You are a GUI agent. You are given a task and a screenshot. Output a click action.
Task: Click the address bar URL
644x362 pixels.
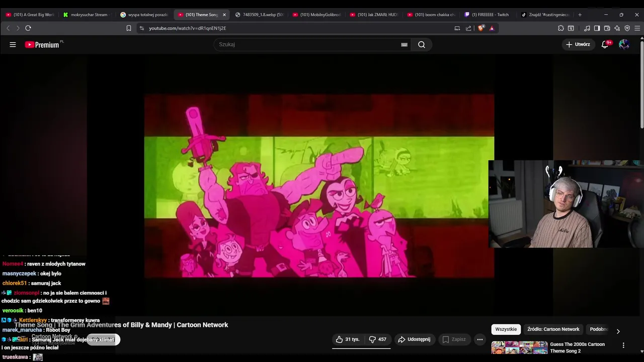pyautogui.click(x=187, y=28)
